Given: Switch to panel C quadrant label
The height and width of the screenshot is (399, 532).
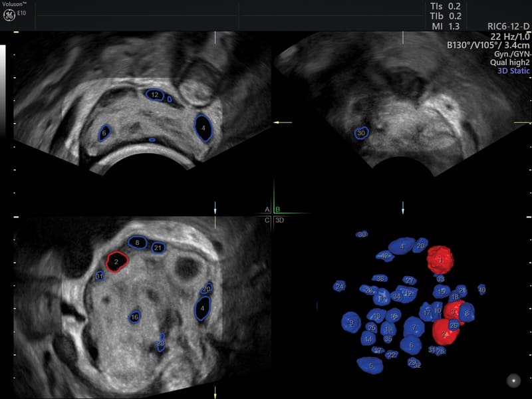Looking at the screenshot, I should point(267,219).
